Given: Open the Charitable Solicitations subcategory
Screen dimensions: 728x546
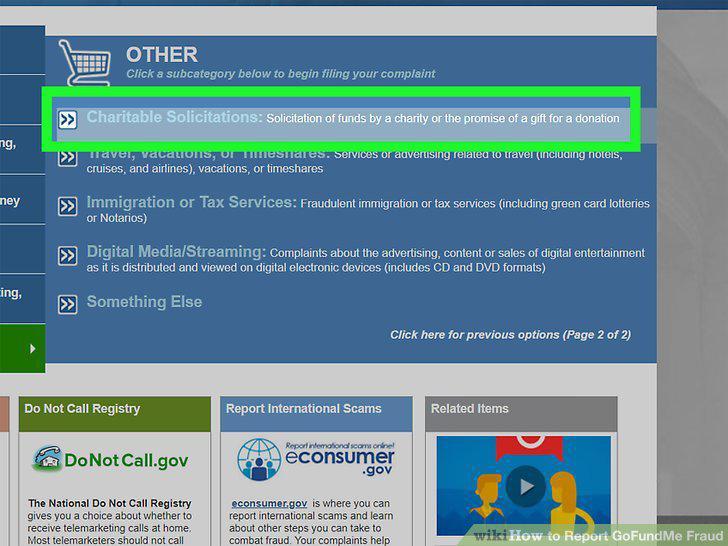Looking at the screenshot, I should (x=174, y=117).
